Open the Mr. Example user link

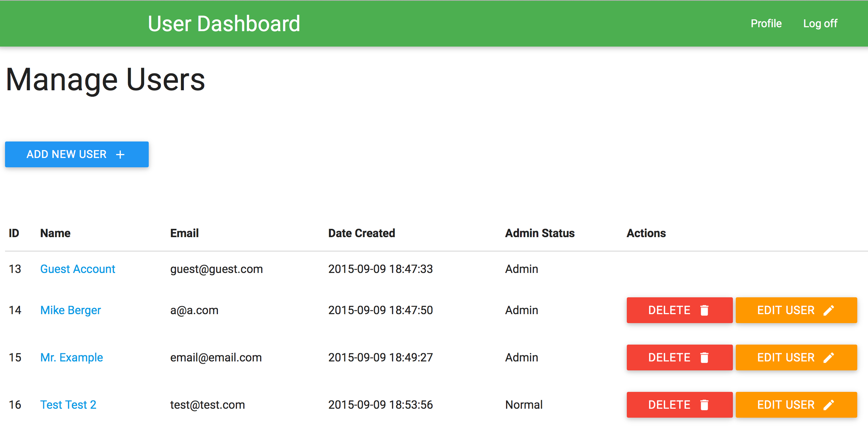(x=71, y=357)
